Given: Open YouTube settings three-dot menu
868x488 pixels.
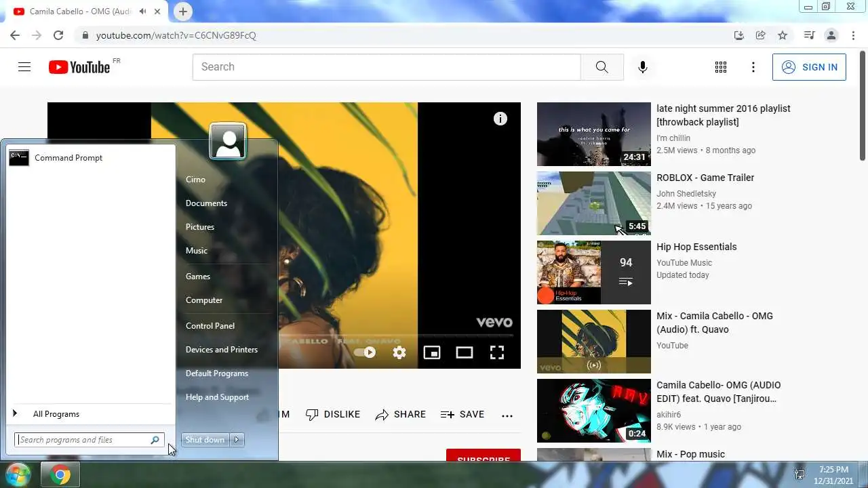Looking at the screenshot, I should 753,67.
